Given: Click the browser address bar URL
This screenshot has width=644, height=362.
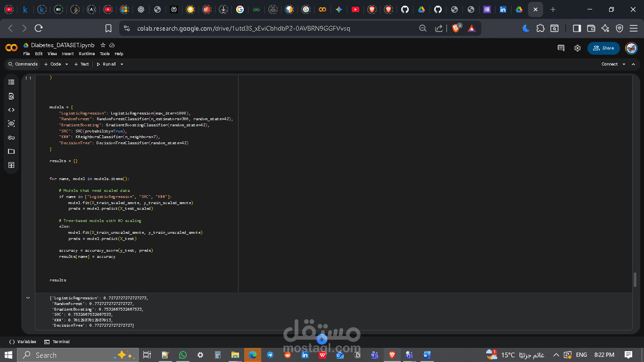Looking at the screenshot, I should tap(244, 28).
